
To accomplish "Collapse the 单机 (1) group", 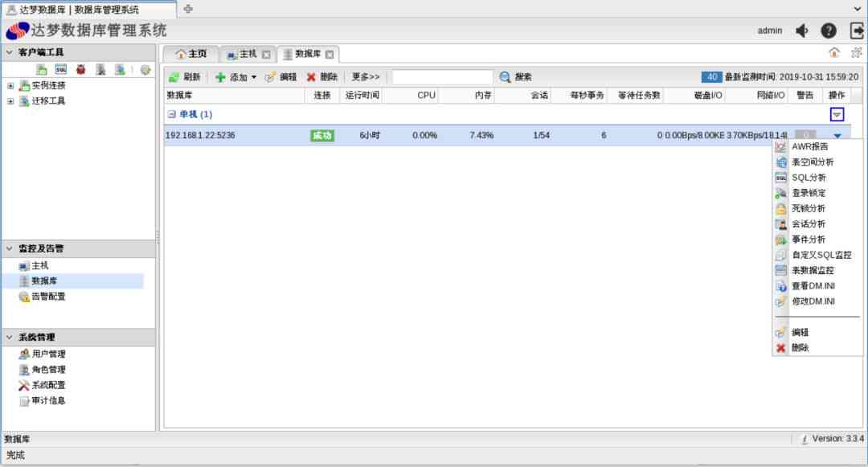I will coord(172,114).
